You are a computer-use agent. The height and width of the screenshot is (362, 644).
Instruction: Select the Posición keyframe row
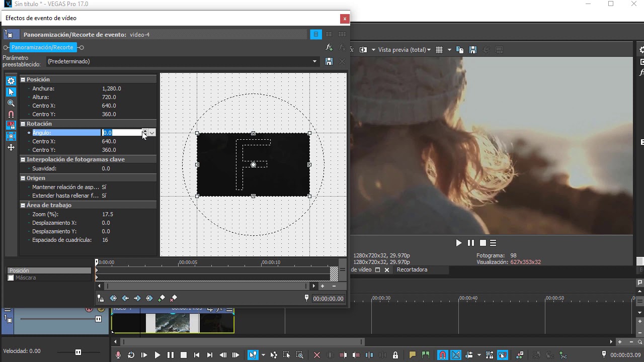coord(49,270)
